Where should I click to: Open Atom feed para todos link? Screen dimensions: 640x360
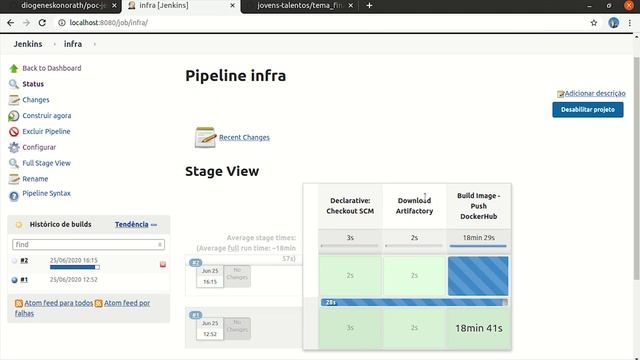coord(58,303)
